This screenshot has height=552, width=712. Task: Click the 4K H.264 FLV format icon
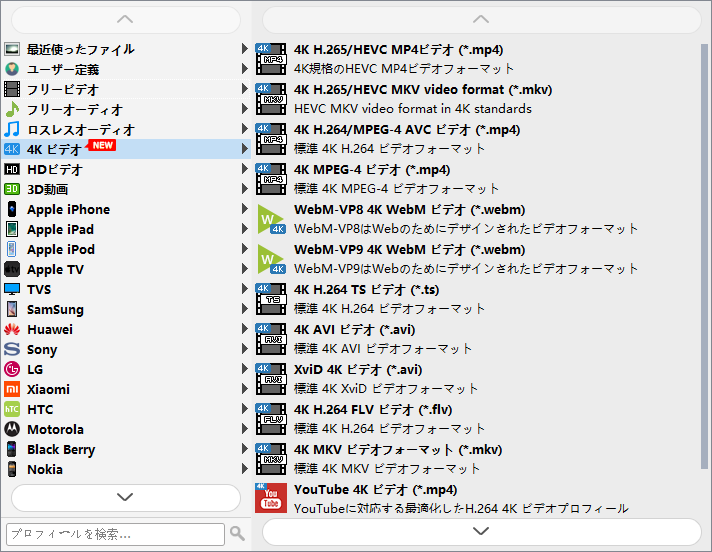click(x=271, y=419)
